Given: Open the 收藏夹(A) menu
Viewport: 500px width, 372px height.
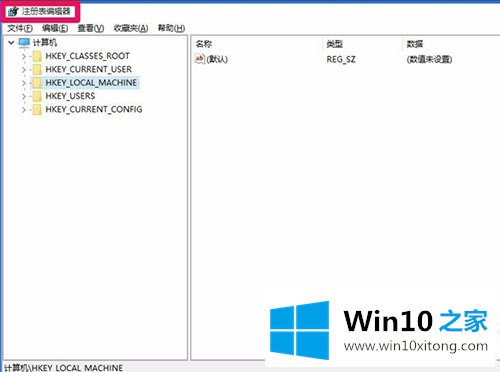Looking at the screenshot, I should [x=131, y=28].
